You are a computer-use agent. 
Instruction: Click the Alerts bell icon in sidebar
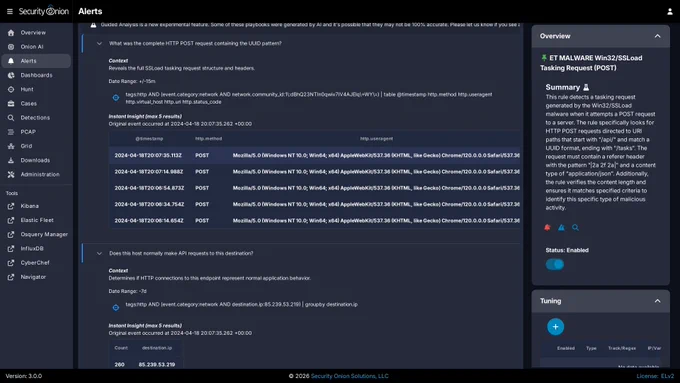pyautogui.click(x=11, y=61)
